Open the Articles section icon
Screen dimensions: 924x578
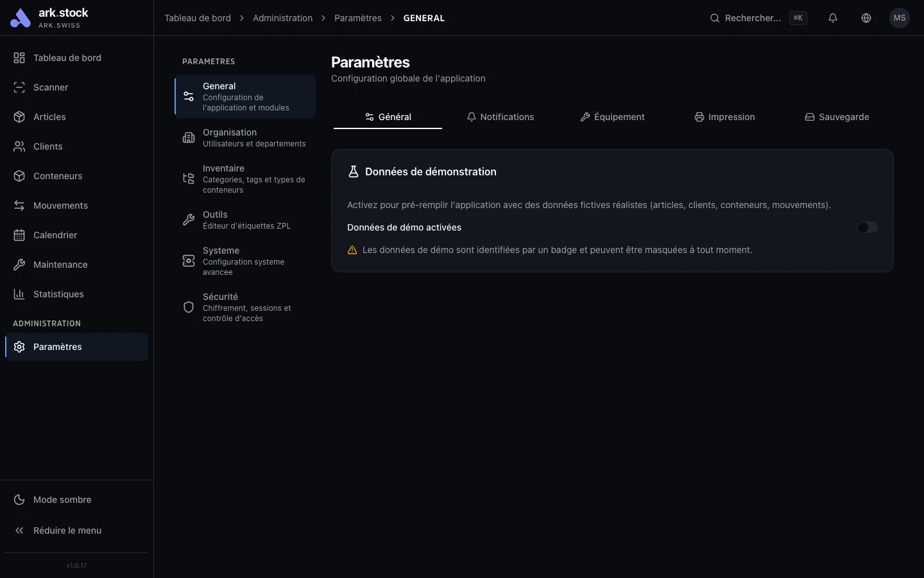pos(19,117)
